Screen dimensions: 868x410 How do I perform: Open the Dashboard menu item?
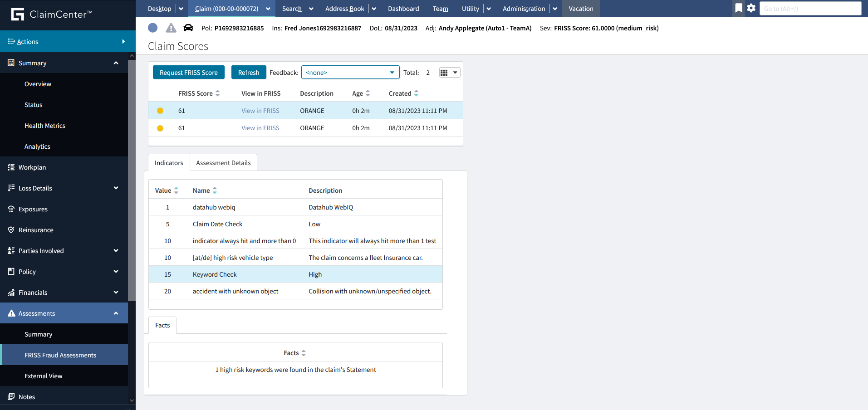[x=403, y=9]
